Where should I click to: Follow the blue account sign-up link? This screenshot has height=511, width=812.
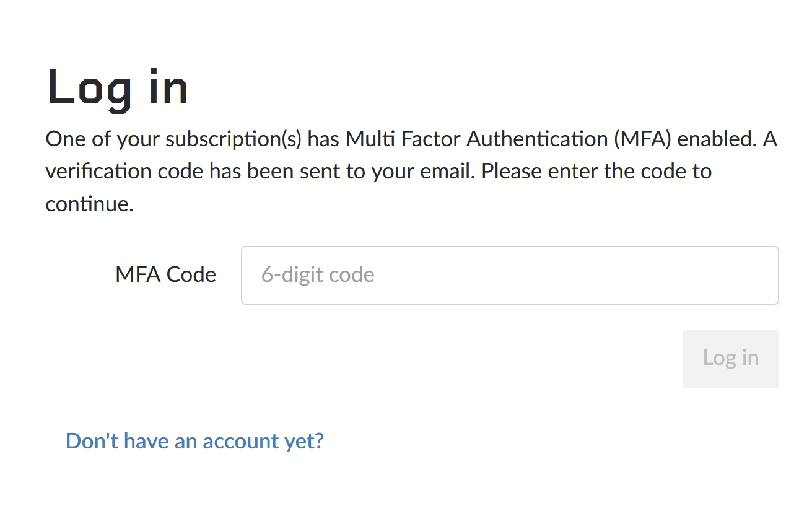point(194,441)
